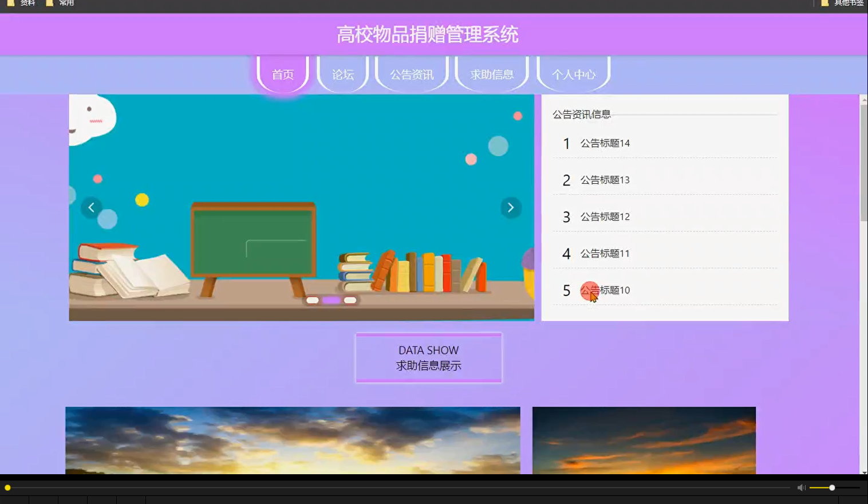The width and height of the screenshot is (868, 504).
Task: Select the first carousel indicator dot
Action: 313,300
